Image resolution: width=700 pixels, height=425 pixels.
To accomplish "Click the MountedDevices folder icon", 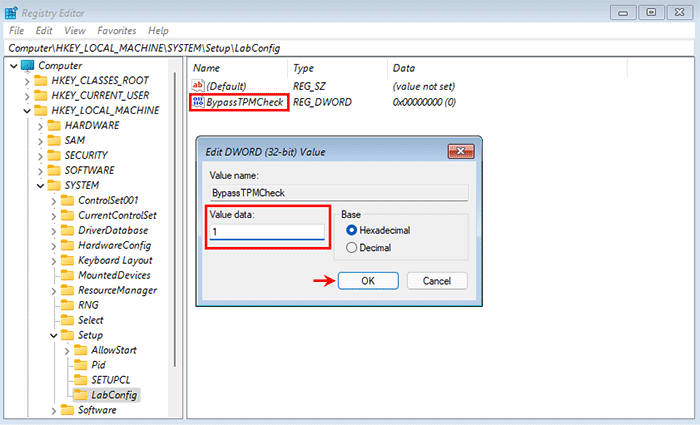I will (x=67, y=275).
